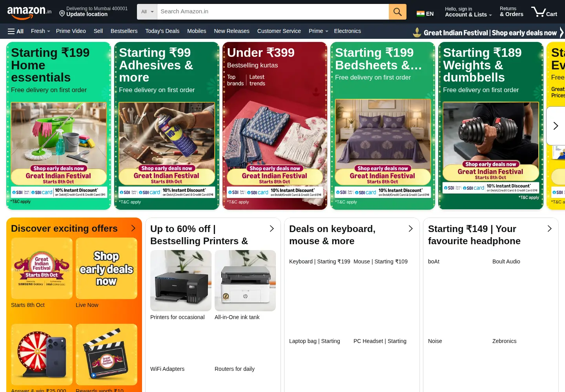Click chevron on keyboard, mouse deals card
565x392 pixels.
click(410, 229)
